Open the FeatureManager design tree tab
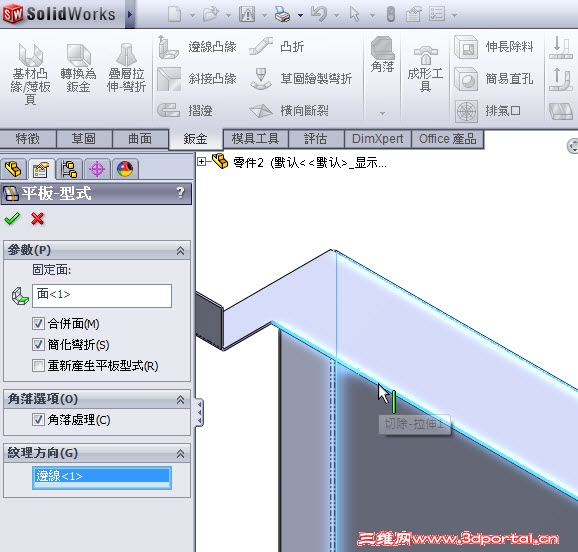Screen dimensions: 578x552 13,170
